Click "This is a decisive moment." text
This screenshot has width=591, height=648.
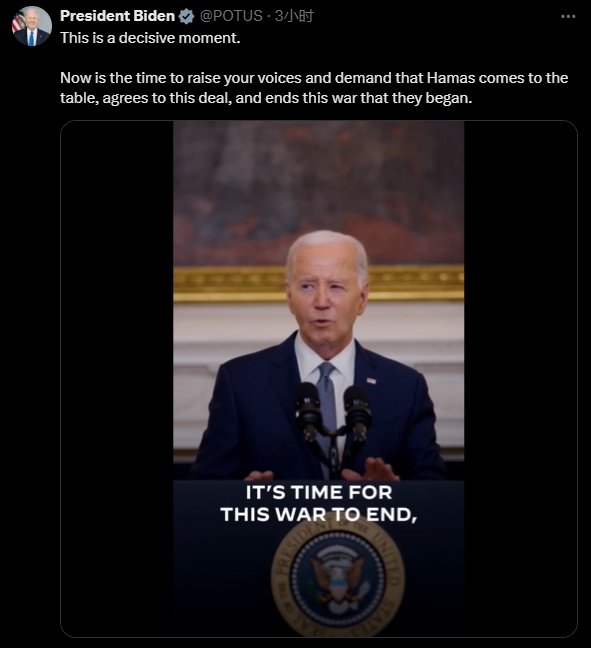click(x=150, y=38)
